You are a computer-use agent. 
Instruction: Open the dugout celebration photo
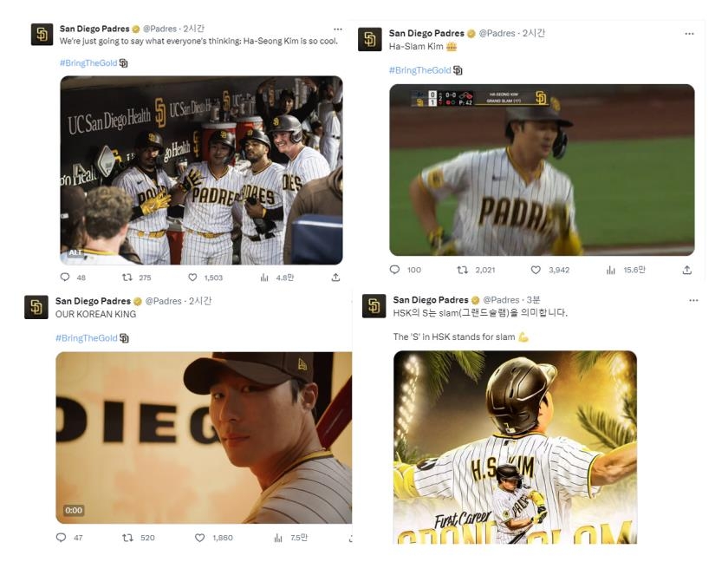tap(201, 171)
